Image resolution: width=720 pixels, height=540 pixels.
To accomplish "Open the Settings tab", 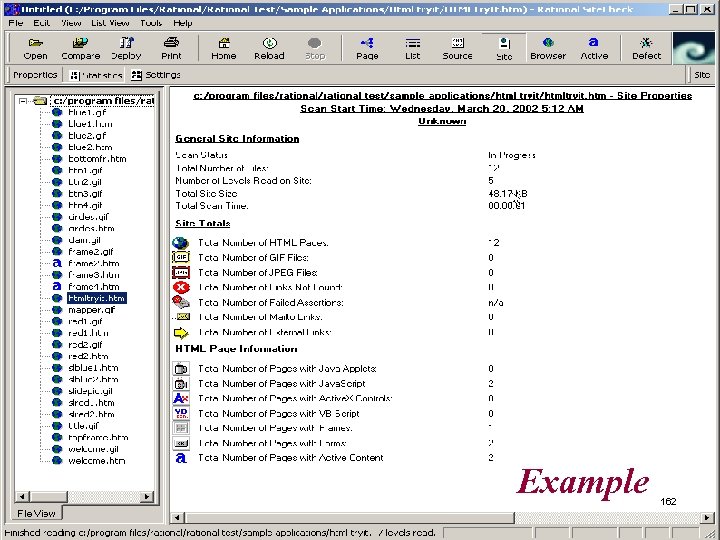I will [x=156, y=75].
